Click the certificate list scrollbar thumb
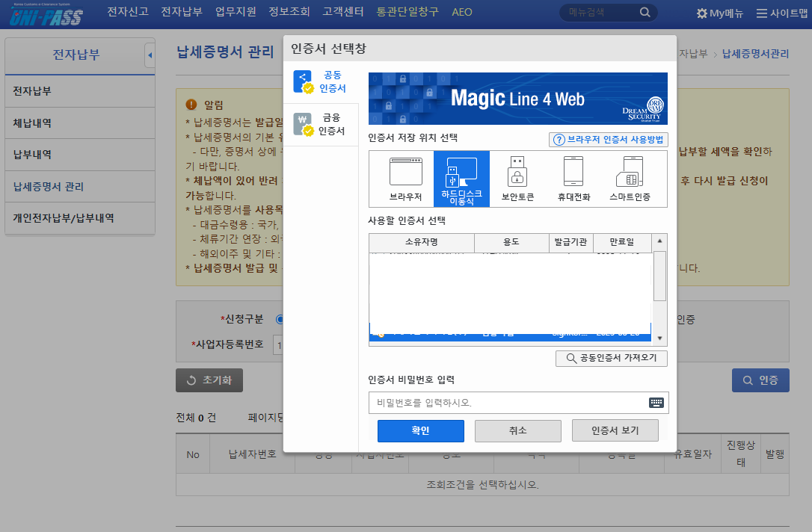The height and width of the screenshot is (532, 812). (x=659, y=276)
